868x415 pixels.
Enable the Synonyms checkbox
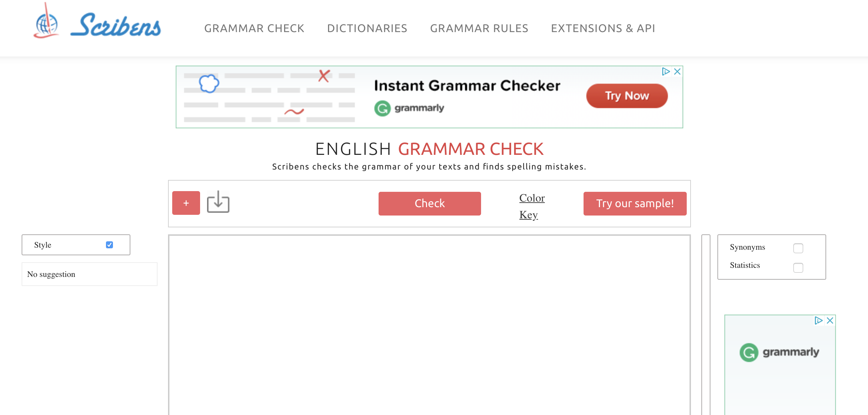click(x=798, y=248)
